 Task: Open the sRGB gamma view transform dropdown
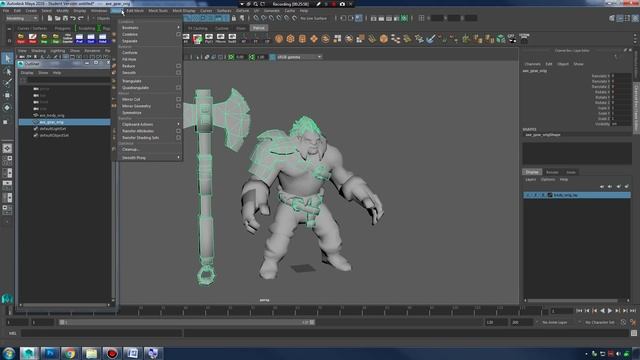[x=299, y=57]
